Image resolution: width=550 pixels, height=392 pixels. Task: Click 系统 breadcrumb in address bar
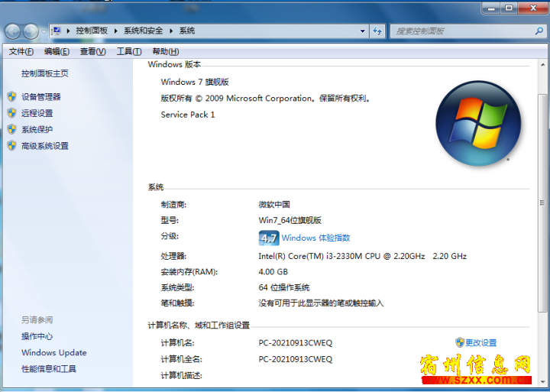187,31
